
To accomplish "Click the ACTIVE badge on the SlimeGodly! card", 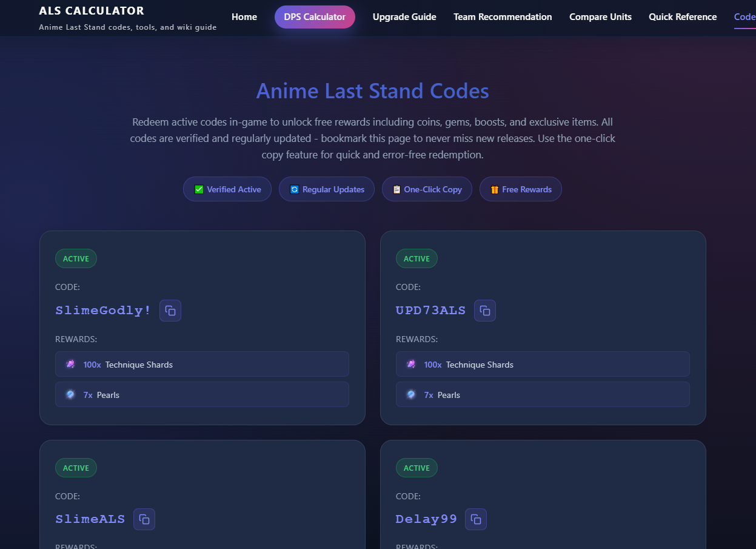I will coord(76,258).
